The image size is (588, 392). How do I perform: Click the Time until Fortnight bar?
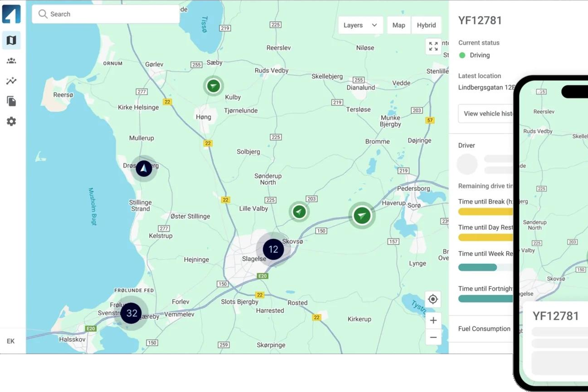click(x=486, y=299)
